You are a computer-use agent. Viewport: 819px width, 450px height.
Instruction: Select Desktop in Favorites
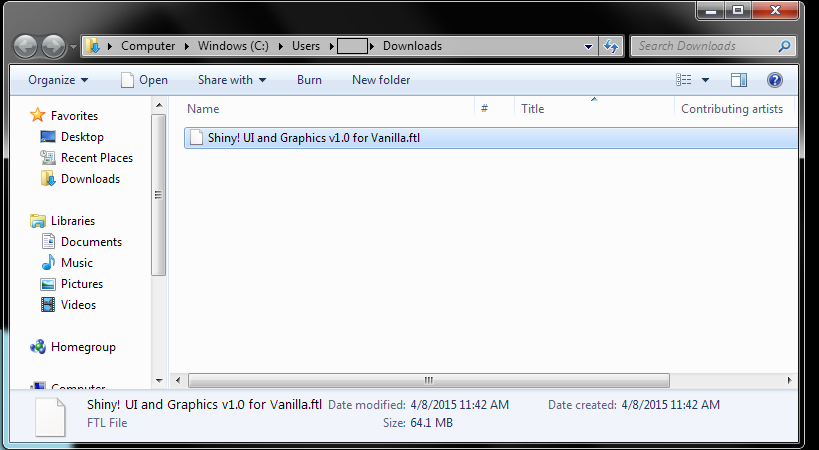(82, 137)
